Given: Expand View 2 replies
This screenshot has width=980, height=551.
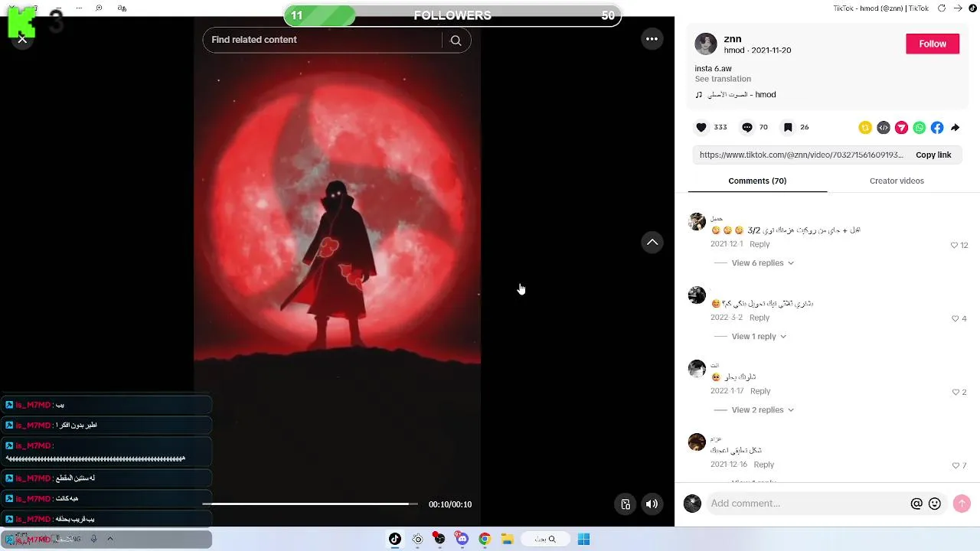Looking at the screenshot, I should [763, 410].
